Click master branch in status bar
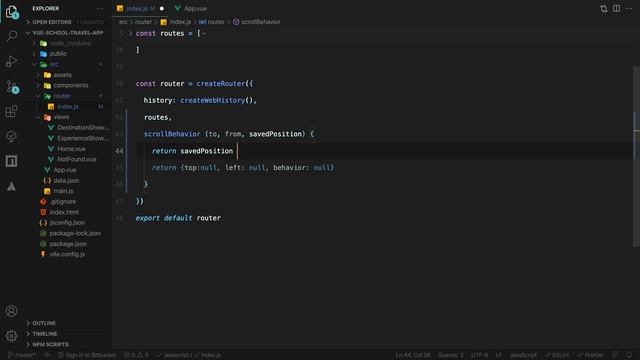This screenshot has width=640, height=360. pos(22,355)
